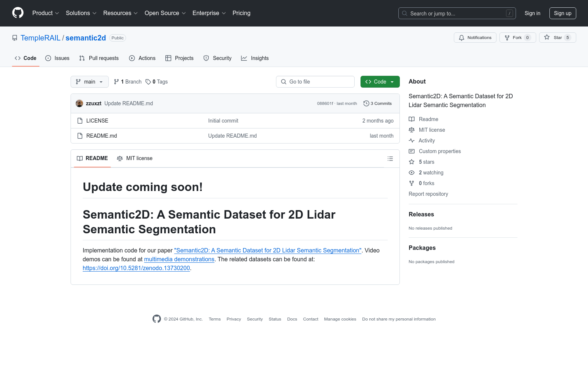
Task: Click the footer Privacy link
Action: tap(234, 319)
